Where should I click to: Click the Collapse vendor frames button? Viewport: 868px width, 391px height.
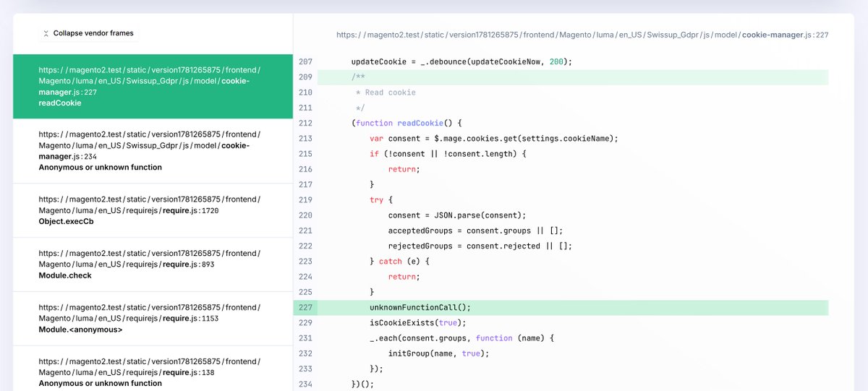tap(88, 33)
